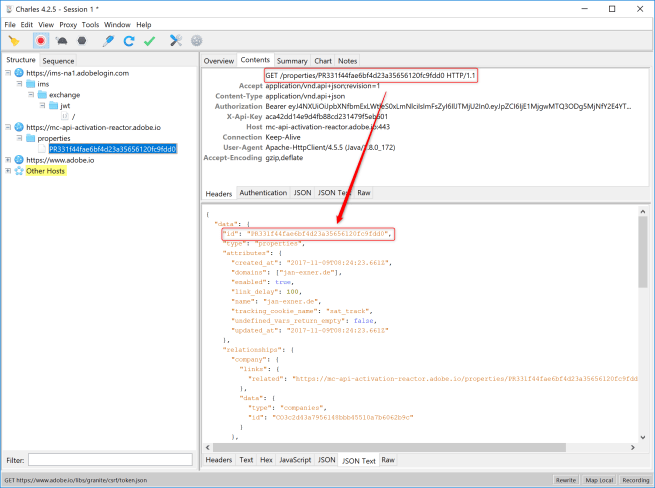655x488 pixels.
Task: Expand the www.adobe.io host node
Action: 8,160
